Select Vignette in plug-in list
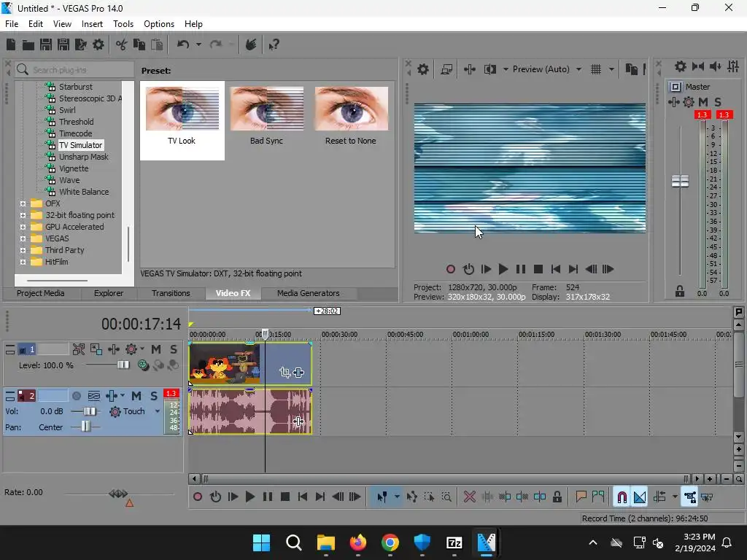Viewport: 747px width, 560px height. coord(74,168)
